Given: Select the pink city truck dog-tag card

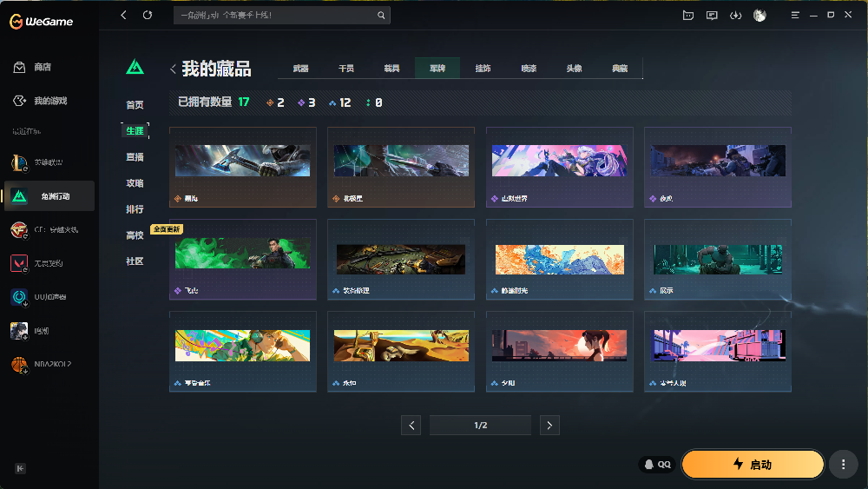Looking at the screenshot, I should 718,352.
